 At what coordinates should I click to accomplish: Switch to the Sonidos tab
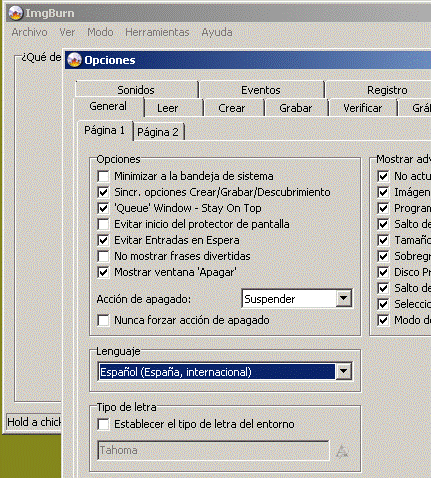[x=136, y=90]
